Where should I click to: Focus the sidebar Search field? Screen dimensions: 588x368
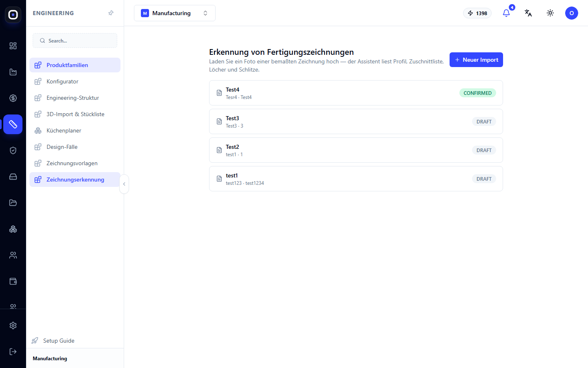[75, 40]
